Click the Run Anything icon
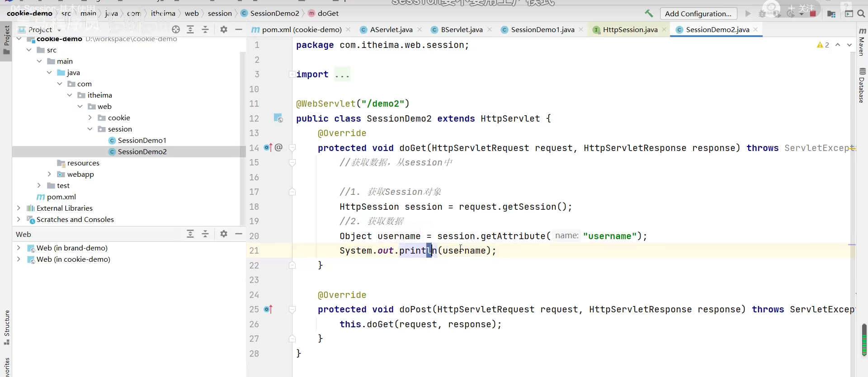This screenshot has width=868, height=377. click(x=849, y=14)
